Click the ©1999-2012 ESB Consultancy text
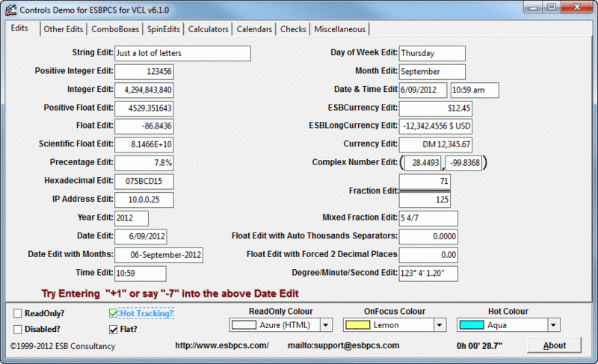This screenshot has height=364, width=598. (63, 346)
